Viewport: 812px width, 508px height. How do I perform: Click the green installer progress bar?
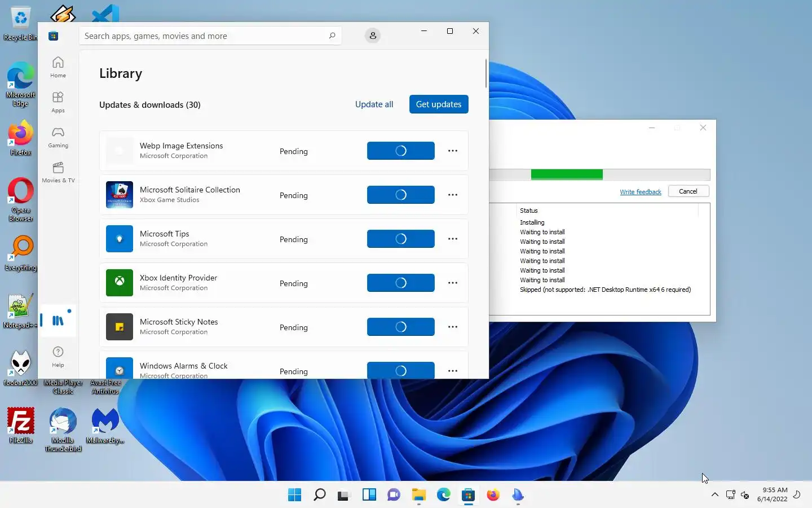pyautogui.click(x=567, y=174)
